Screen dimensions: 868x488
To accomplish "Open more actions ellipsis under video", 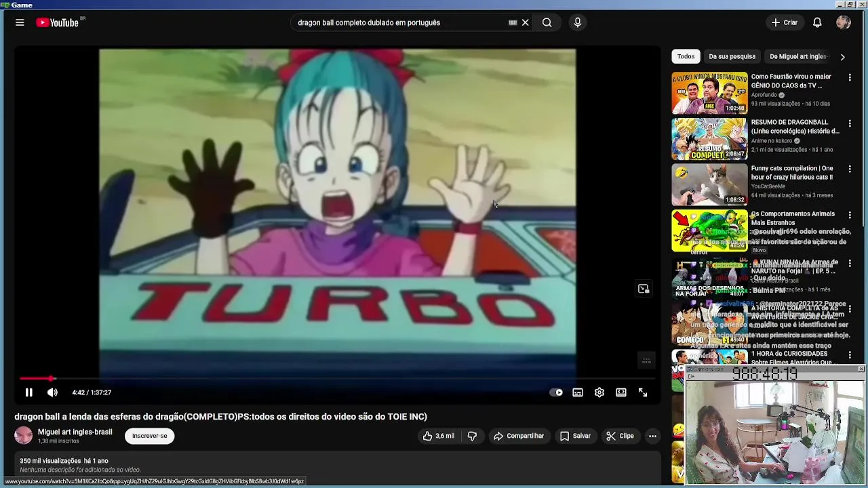I will (652, 436).
